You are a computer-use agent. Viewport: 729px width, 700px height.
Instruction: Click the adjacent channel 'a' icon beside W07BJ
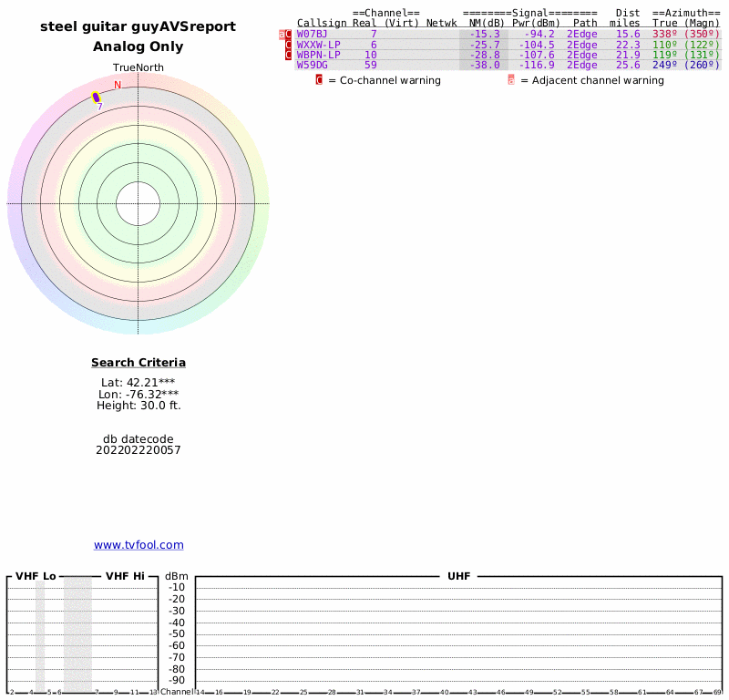pos(282,35)
